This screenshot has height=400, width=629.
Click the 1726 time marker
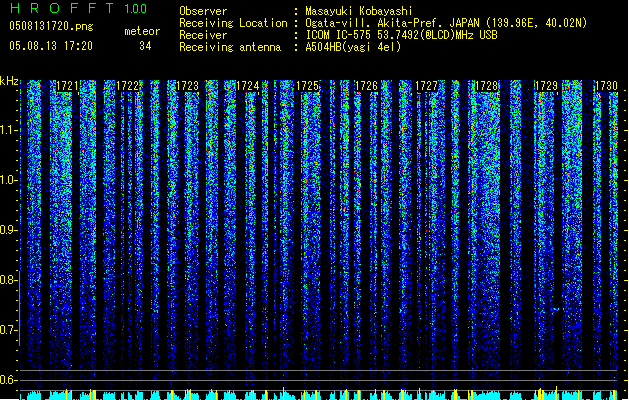pyautogui.click(x=367, y=86)
